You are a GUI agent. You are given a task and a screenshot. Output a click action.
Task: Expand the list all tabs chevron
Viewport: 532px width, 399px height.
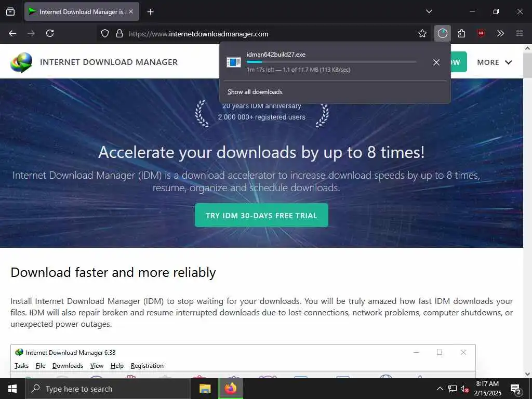click(x=429, y=11)
